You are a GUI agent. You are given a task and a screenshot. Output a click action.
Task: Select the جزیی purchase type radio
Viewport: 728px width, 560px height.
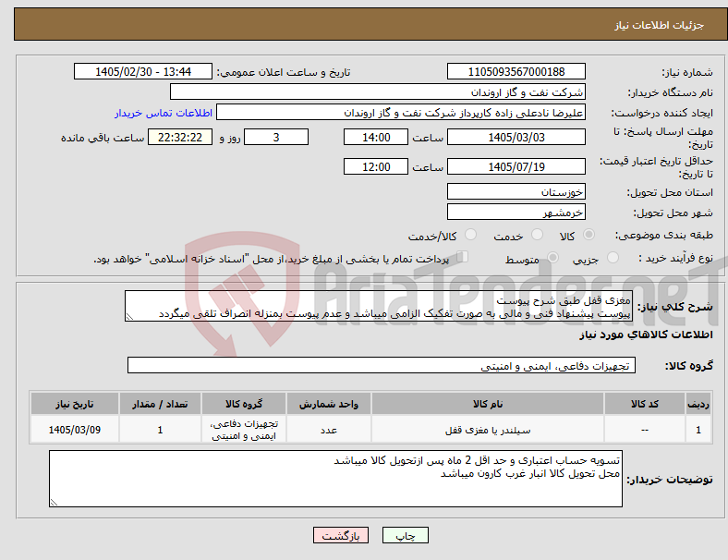613,257
